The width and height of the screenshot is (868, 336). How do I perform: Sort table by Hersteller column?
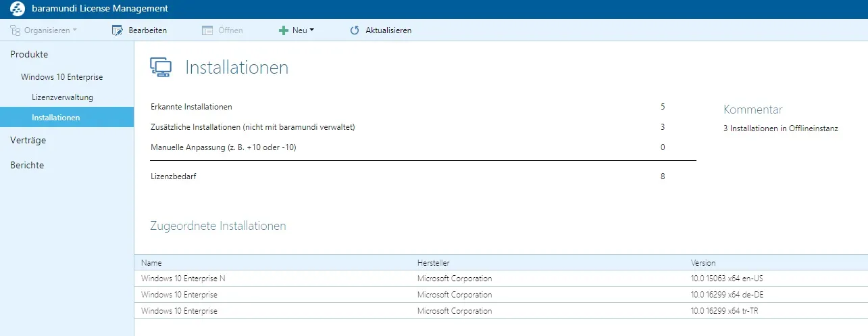(433, 262)
